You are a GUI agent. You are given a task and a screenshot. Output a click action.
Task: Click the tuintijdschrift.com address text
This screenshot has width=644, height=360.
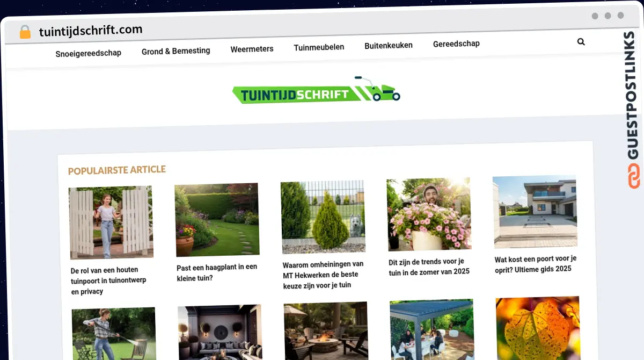pos(91,30)
